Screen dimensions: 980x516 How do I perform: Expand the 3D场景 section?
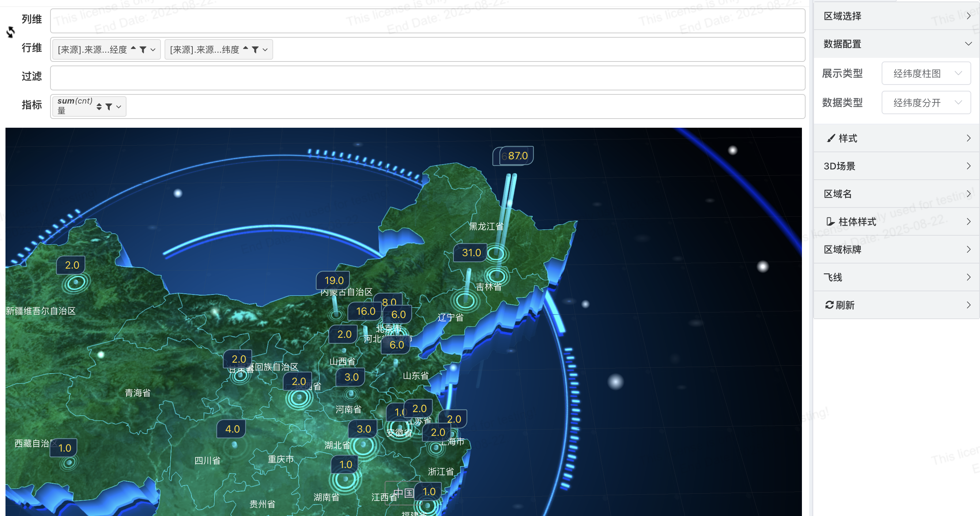[896, 166]
